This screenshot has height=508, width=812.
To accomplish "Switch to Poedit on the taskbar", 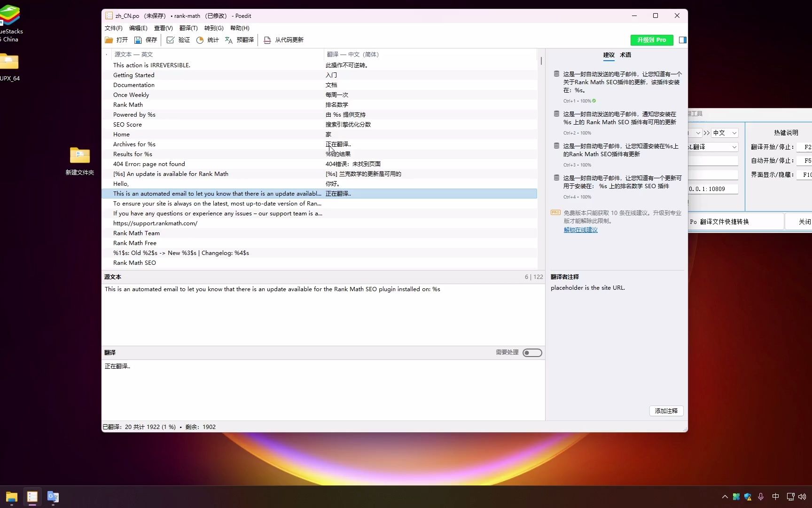I will point(32,497).
